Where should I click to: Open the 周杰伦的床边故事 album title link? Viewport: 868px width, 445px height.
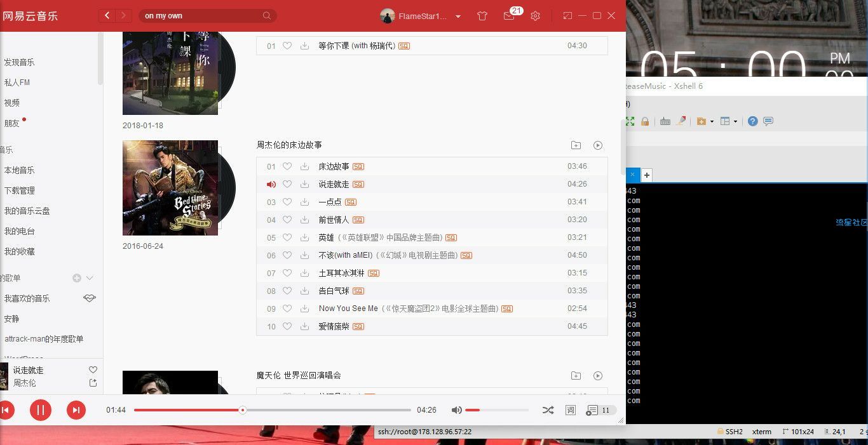(289, 145)
